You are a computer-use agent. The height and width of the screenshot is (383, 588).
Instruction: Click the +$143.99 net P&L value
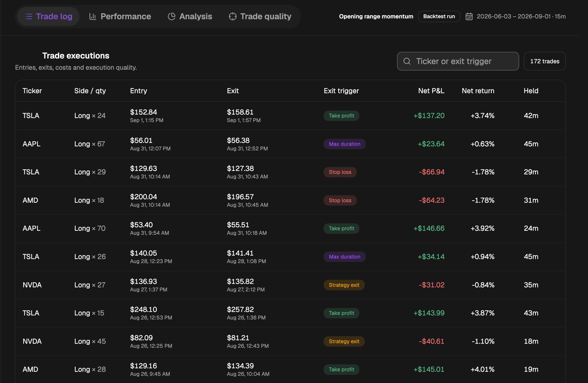(x=429, y=313)
